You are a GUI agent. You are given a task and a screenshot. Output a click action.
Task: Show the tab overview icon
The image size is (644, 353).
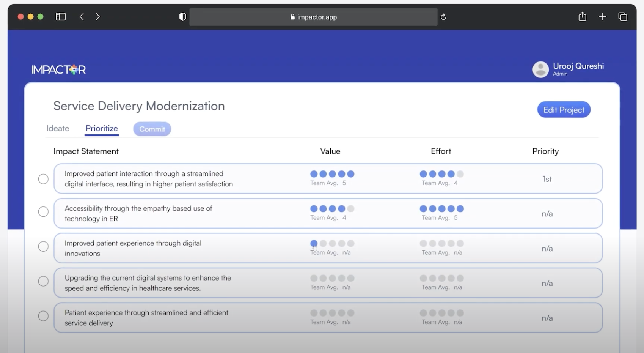pyautogui.click(x=622, y=17)
